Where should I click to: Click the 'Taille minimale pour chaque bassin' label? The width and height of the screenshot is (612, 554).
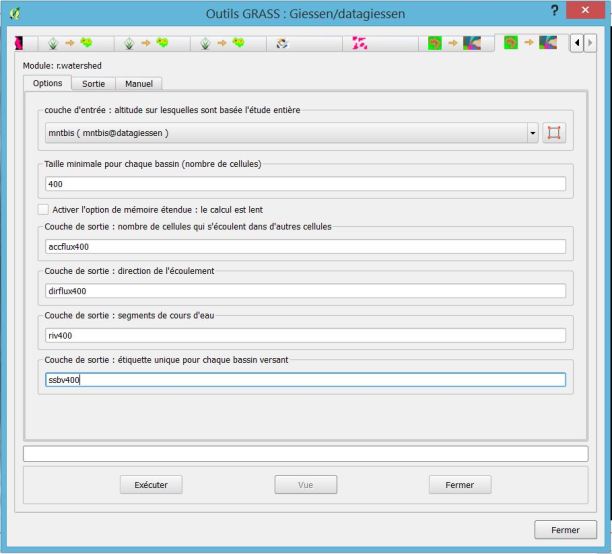click(153, 164)
